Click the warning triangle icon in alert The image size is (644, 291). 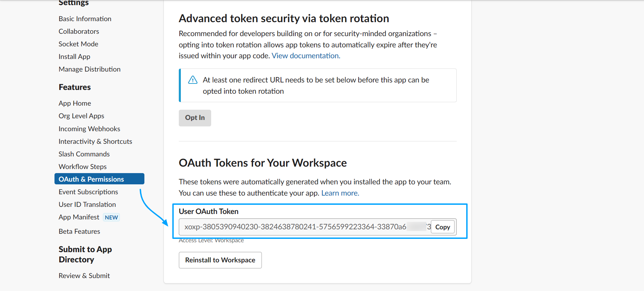tap(193, 80)
